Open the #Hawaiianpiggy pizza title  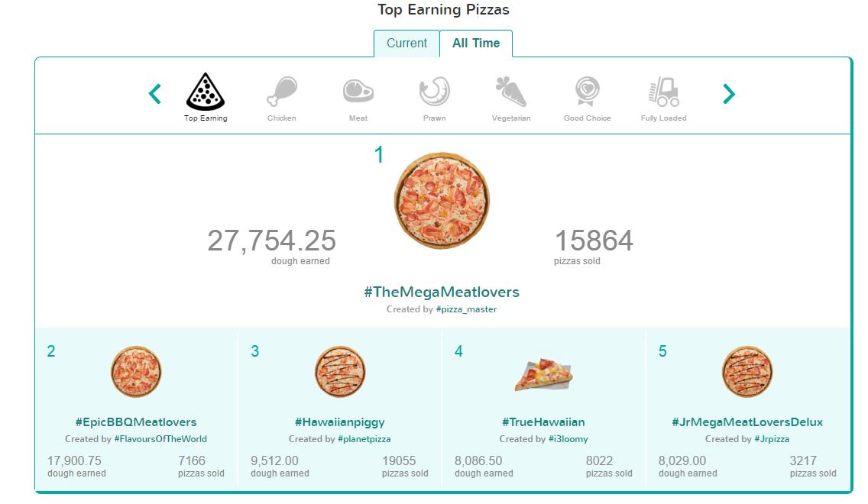(x=340, y=422)
